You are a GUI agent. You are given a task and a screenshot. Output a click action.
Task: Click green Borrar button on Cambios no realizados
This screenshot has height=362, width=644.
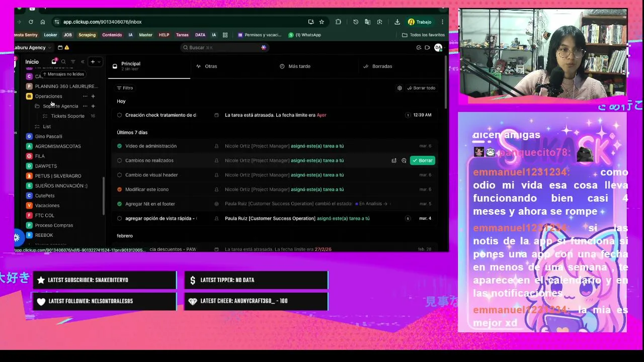pyautogui.click(x=422, y=160)
